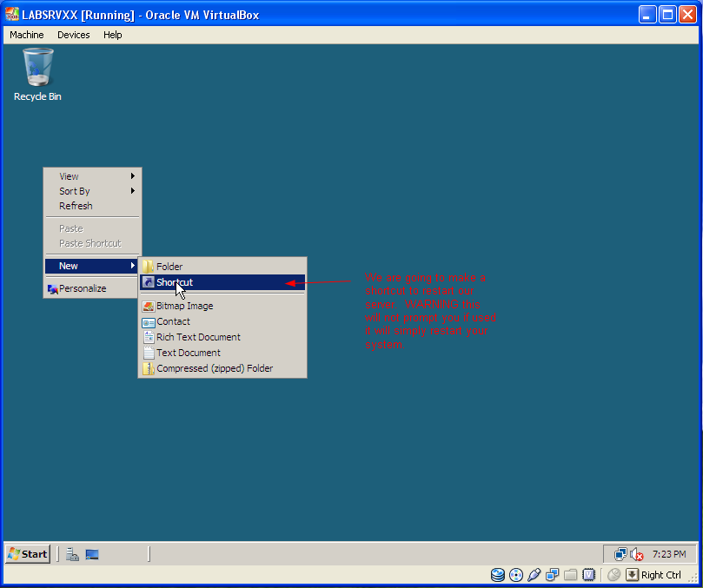703x588 pixels.
Task: Click the virtualization CPU chip indicator icon
Action: click(x=588, y=575)
